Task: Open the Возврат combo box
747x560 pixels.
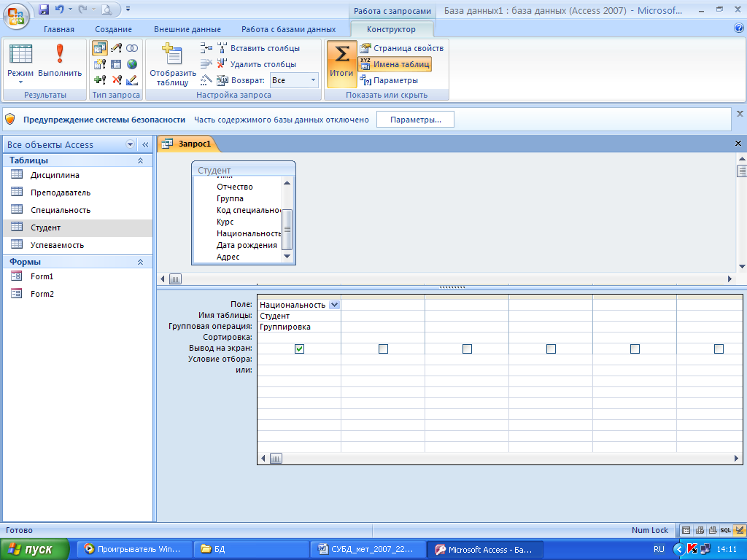Action: [294, 80]
